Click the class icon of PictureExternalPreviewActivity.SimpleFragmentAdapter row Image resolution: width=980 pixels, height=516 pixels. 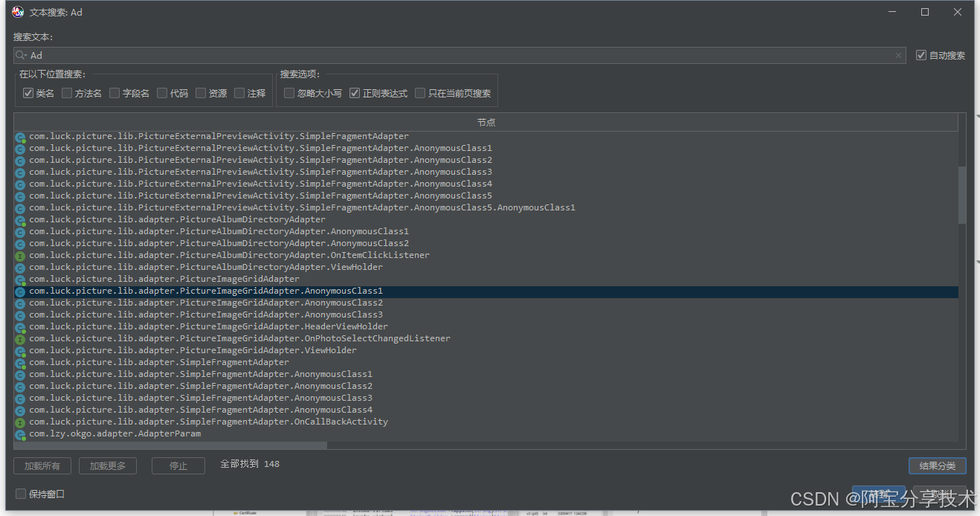click(x=21, y=137)
